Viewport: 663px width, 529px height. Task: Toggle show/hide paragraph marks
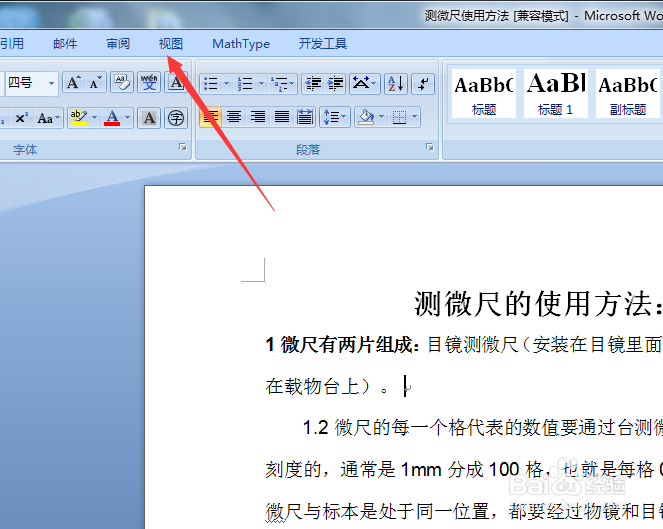pos(423,83)
